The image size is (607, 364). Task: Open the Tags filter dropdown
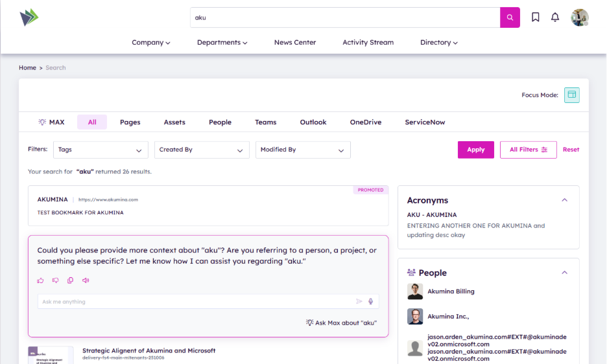(101, 150)
